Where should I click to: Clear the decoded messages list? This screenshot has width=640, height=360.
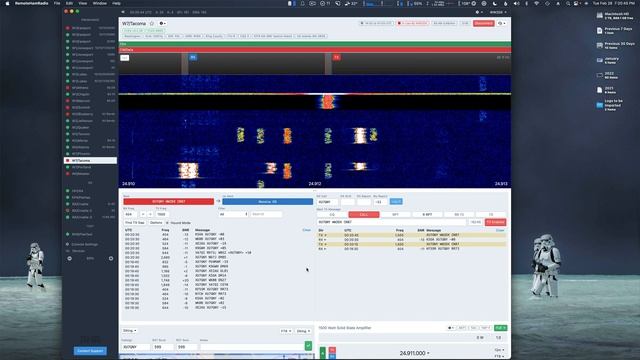pyautogui.click(x=307, y=230)
